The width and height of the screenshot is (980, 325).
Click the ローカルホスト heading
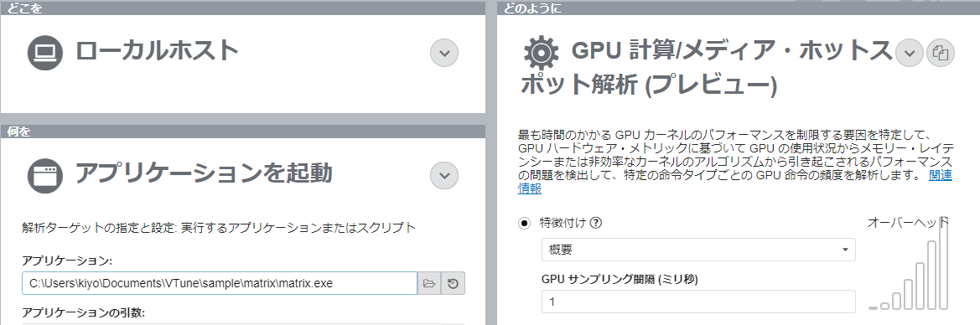pos(158,50)
